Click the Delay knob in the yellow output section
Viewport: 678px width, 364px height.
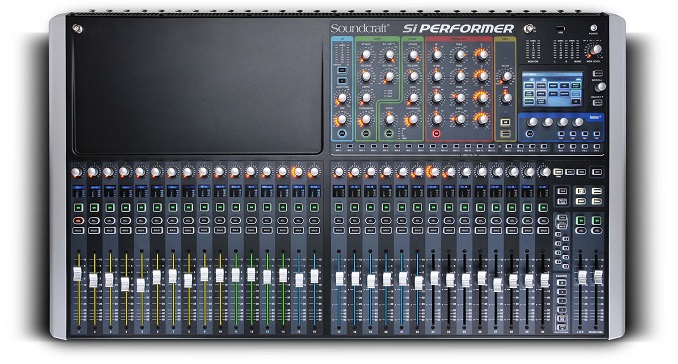[x=506, y=77]
